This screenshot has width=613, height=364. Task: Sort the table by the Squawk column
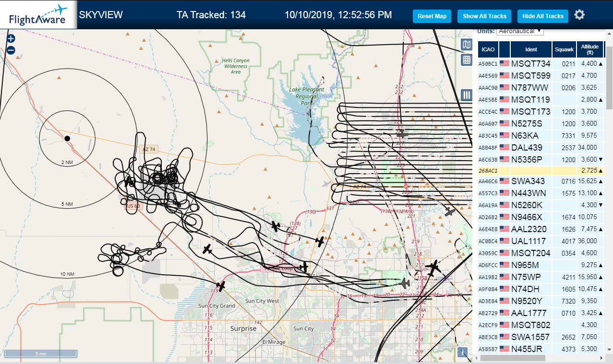pos(564,49)
